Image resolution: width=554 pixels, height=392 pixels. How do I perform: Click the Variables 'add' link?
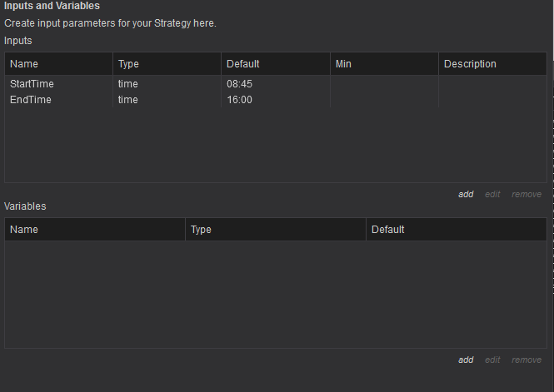465,360
